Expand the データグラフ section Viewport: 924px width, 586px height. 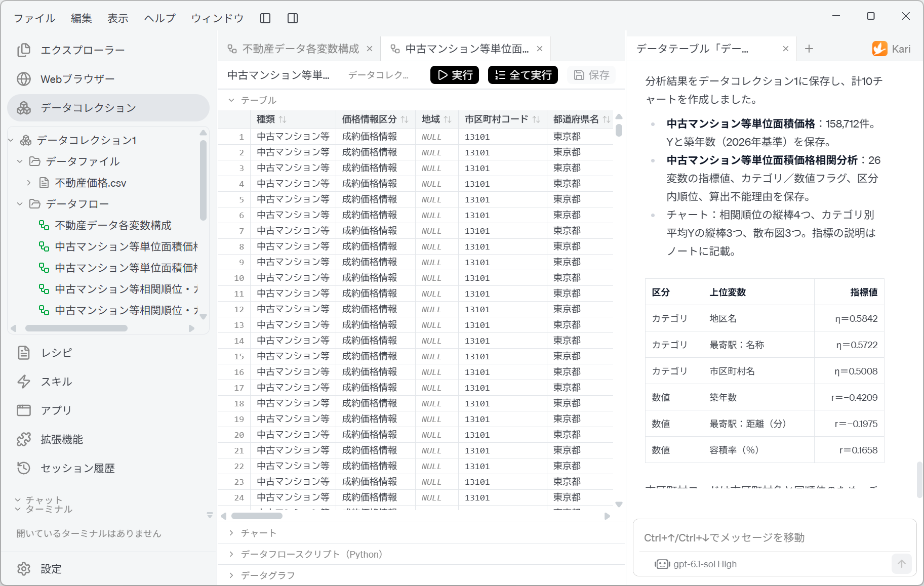[x=231, y=575]
